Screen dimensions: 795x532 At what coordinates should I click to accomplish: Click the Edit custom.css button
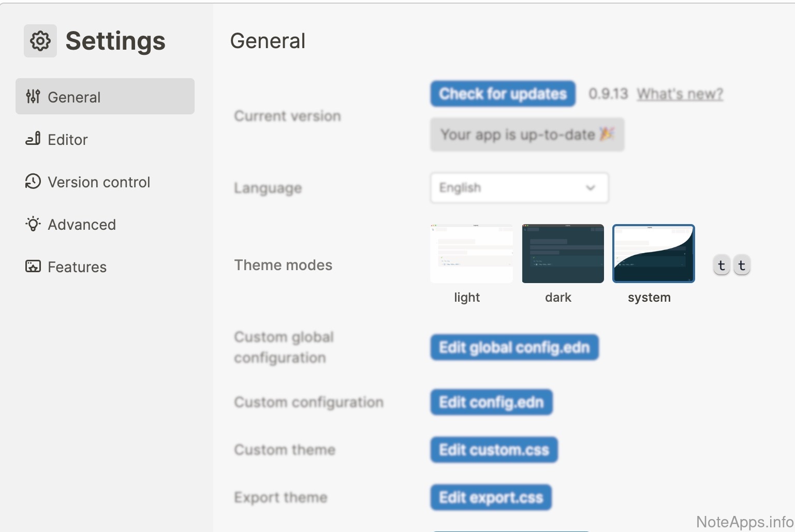click(494, 450)
